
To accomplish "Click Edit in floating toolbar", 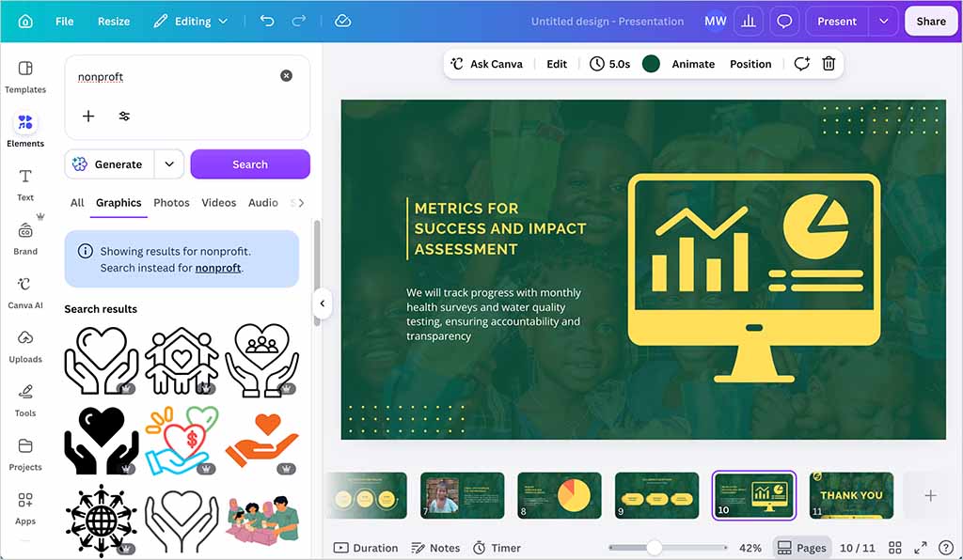I will point(557,64).
